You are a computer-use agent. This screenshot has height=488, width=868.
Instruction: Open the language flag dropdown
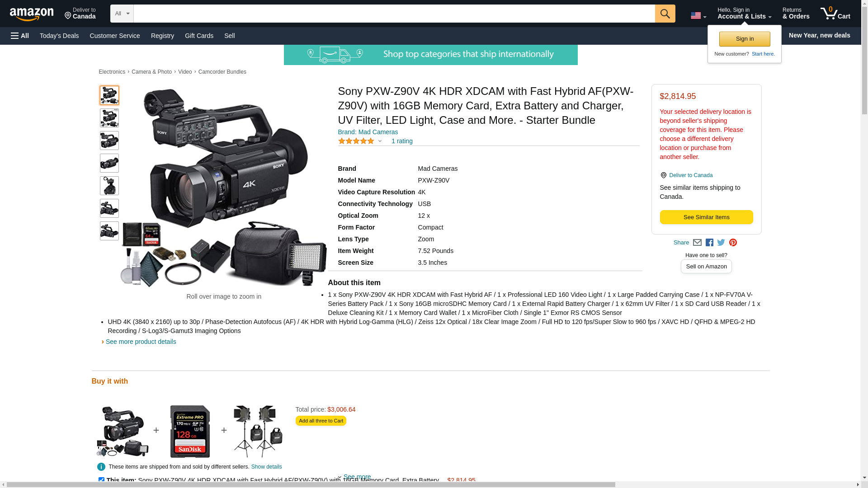(698, 15)
